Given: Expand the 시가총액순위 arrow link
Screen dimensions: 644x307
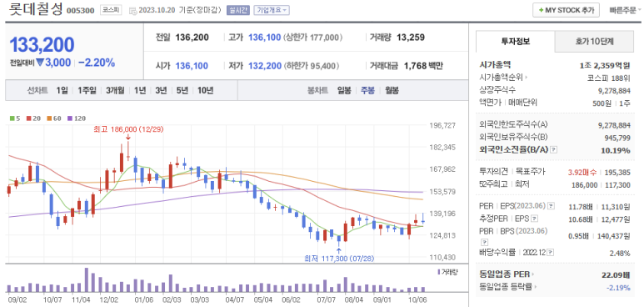Looking at the screenshot, I should pos(527,77).
